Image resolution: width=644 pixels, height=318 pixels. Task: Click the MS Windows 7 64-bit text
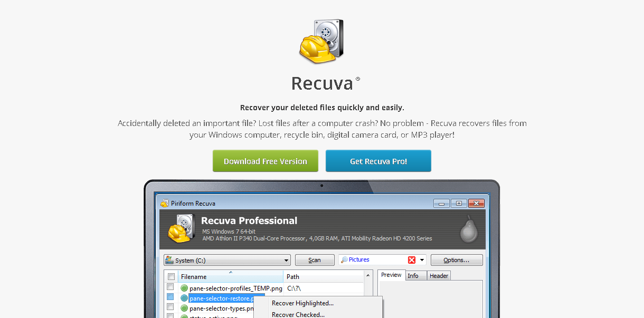click(229, 232)
